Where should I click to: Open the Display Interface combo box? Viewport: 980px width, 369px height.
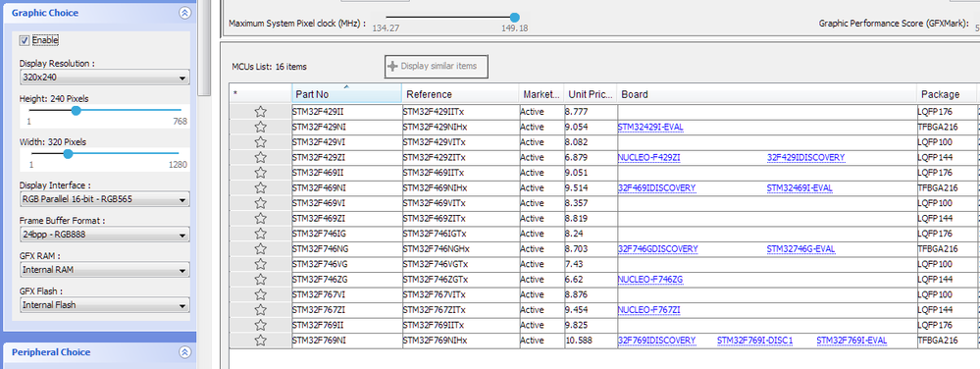[x=104, y=200]
